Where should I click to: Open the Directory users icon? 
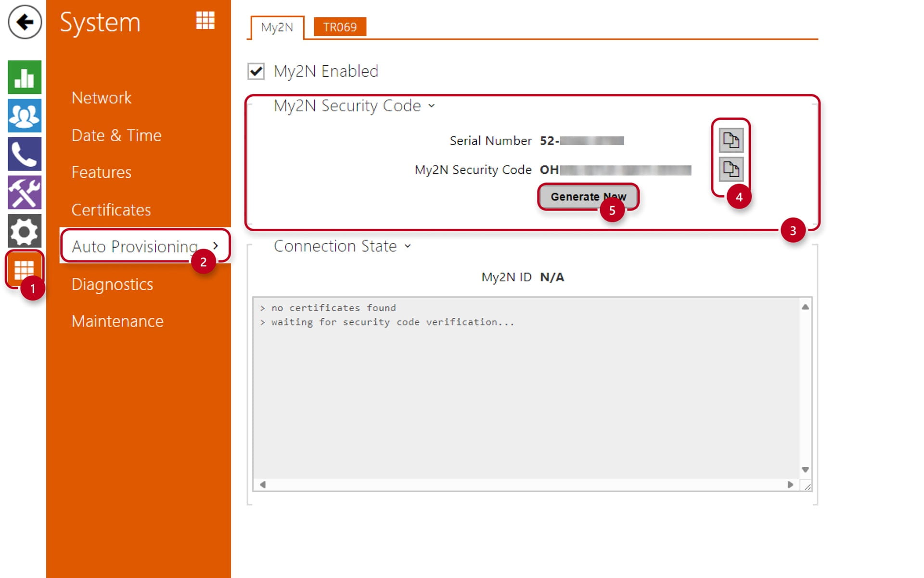coord(25,116)
